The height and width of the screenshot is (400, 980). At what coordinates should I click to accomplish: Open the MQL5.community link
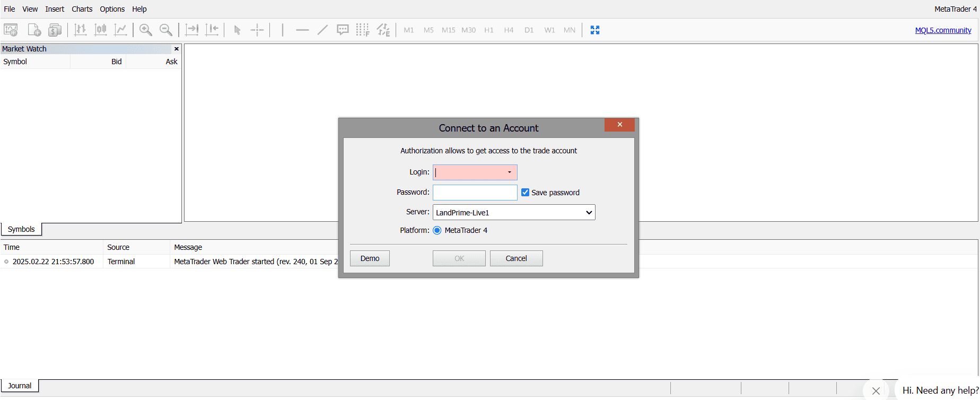coord(943,30)
